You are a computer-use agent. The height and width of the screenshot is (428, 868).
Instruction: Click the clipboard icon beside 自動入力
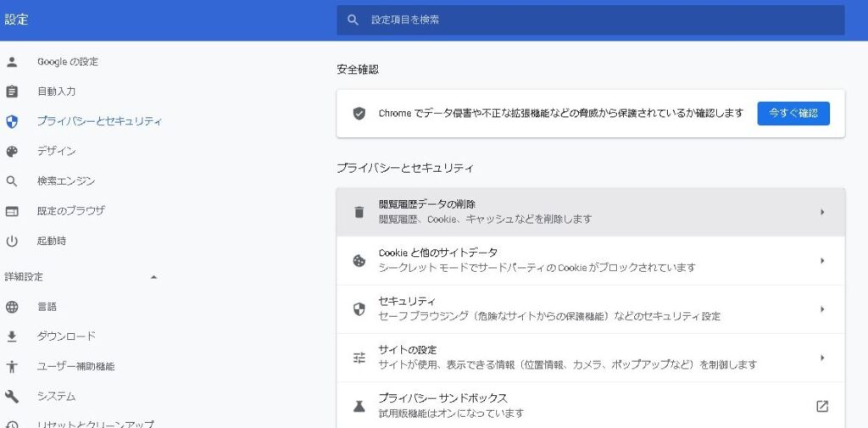coord(12,92)
